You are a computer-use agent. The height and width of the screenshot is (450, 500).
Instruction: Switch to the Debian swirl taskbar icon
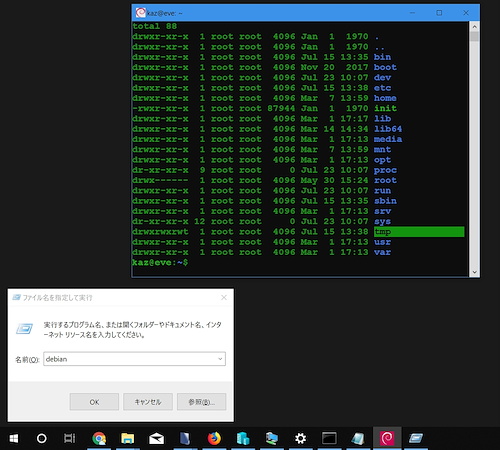pyautogui.click(x=387, y=438)
